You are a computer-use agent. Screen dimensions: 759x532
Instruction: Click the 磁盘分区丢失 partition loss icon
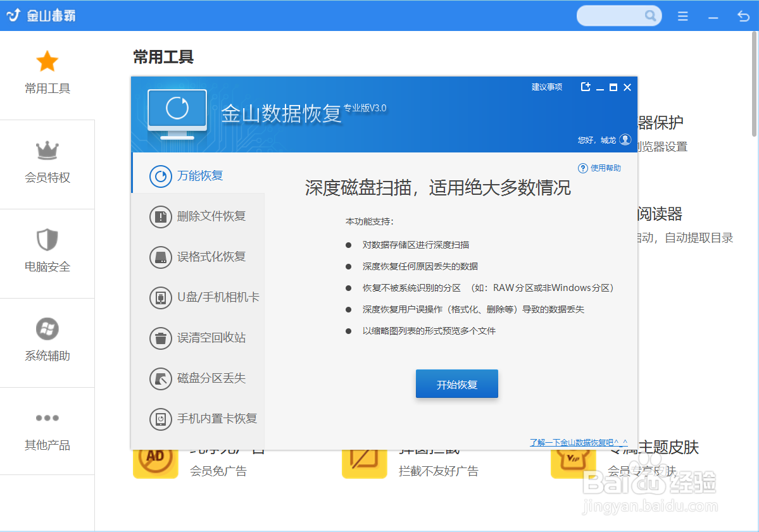click(x=203, y=378)
